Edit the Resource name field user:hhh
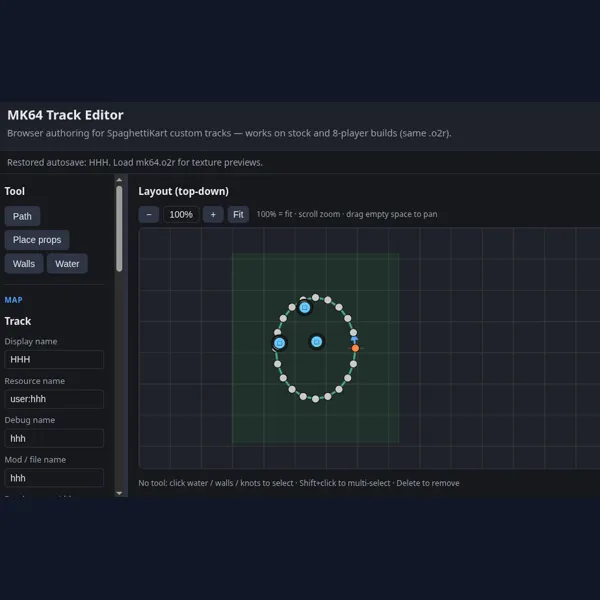The height and width of the screenshot is (600, 600). [54, 399]
